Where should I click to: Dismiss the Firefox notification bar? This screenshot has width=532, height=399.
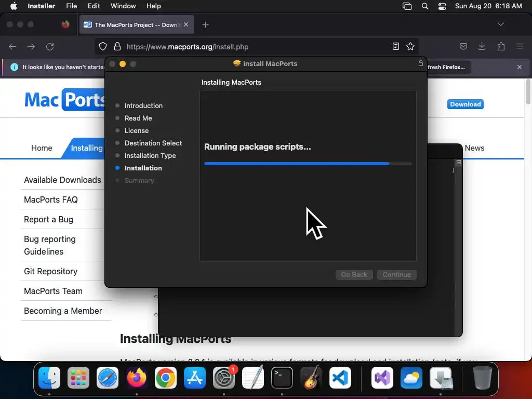click(x=520, y=67)
